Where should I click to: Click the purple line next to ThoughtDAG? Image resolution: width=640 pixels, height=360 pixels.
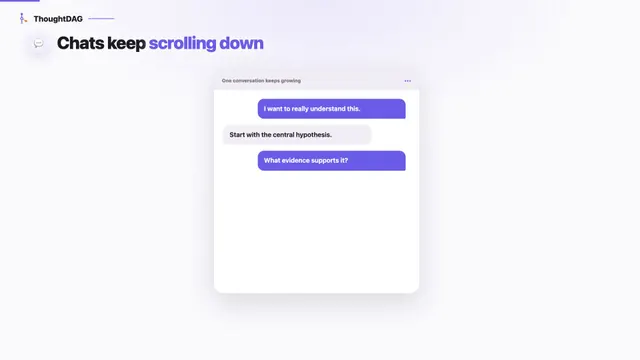[101, 18]
